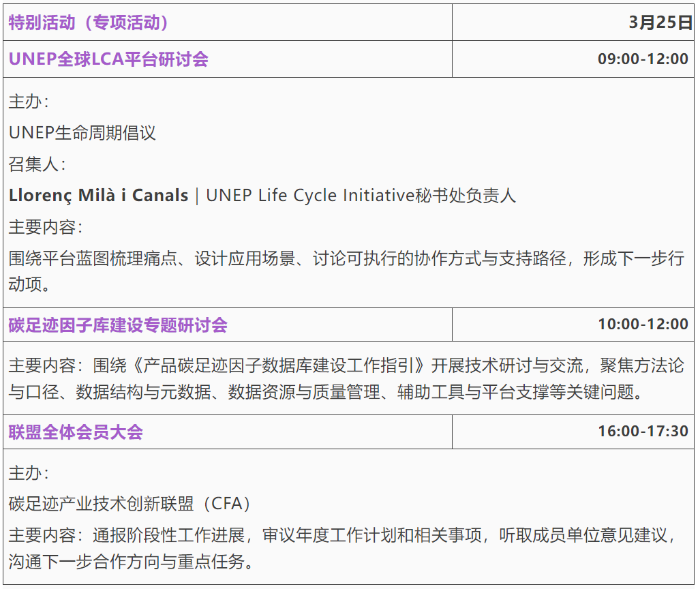Screen dimensions: 700x589
Task: Select the 3月25日 date cell
Action: pos(660,22)
